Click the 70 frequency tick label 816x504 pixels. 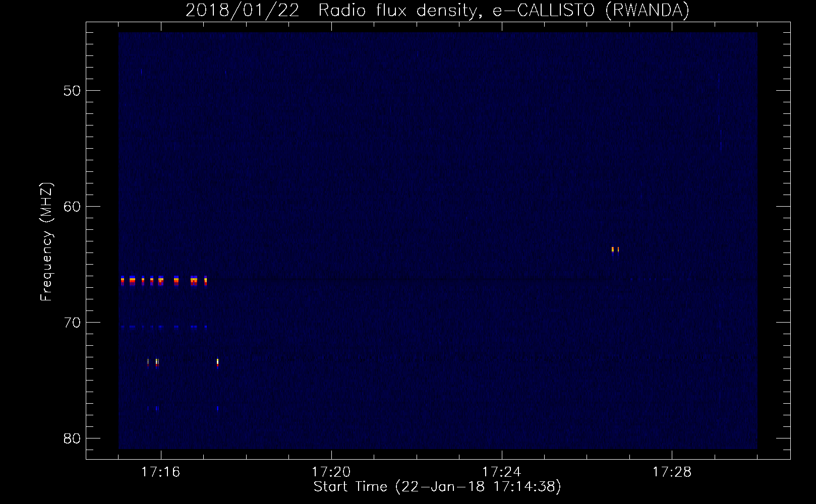[x=72, y=323]
